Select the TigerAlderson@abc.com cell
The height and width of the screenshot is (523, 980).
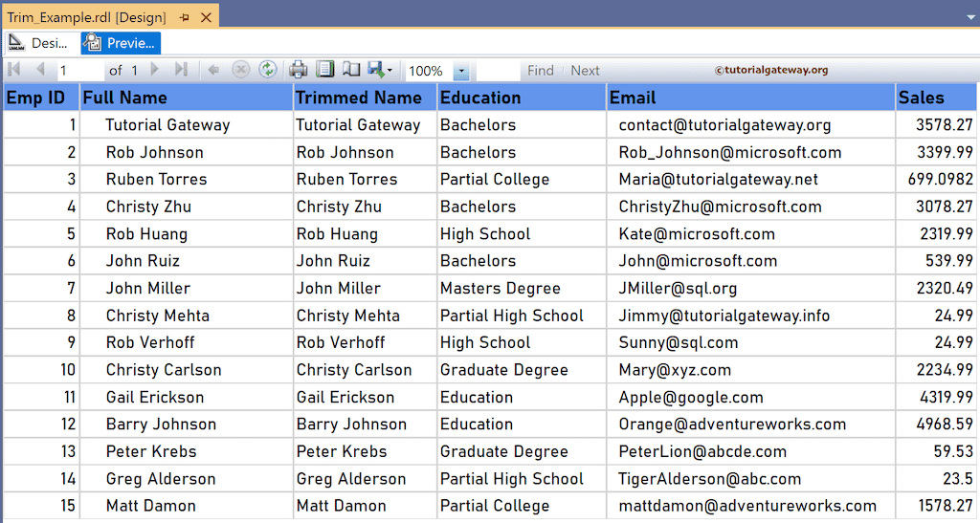point(751,479)
